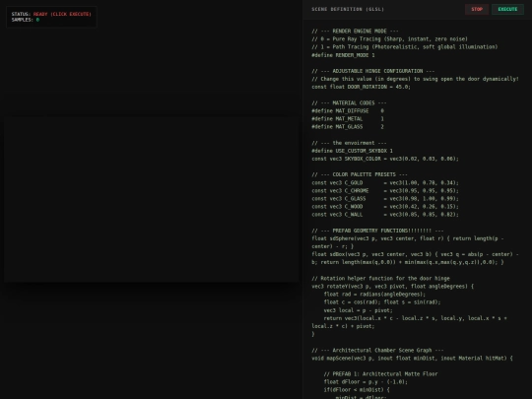Image resolution: width=532 pixels, height=399 pixels.
Task: Click the 'Rotation helper function' comment line
Action: [380, 278]
